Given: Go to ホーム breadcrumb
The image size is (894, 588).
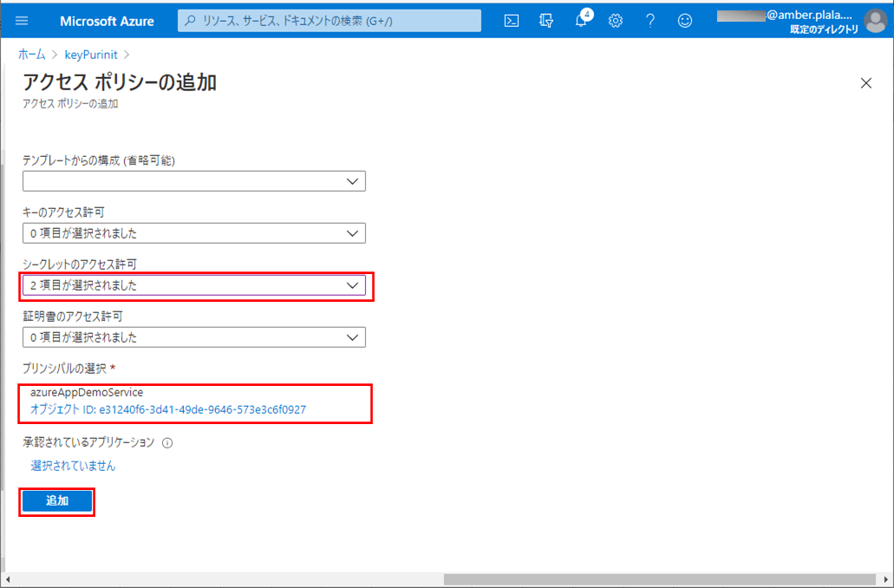Looking at the screenshot, I should point(32,55).
